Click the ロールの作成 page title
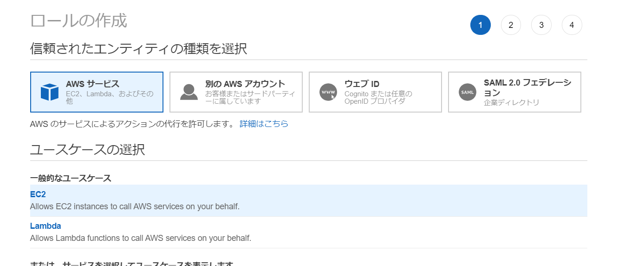 [78, 21]
